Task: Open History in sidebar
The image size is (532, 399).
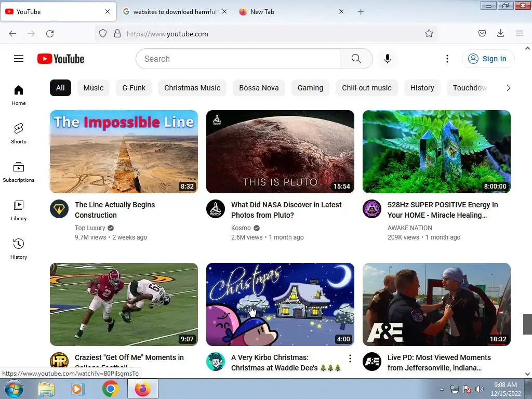Action: [x=19, y=249]
